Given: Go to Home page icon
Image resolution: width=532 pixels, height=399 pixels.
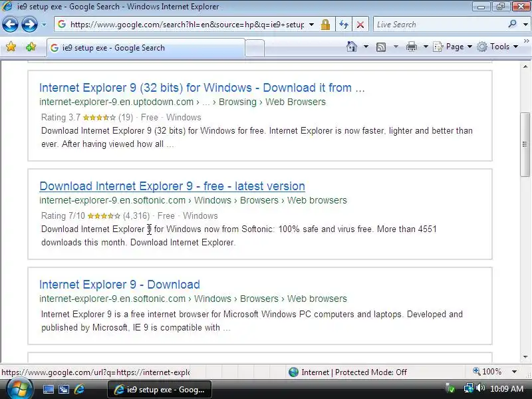Looking at the screenshot, I should (352, 47).
